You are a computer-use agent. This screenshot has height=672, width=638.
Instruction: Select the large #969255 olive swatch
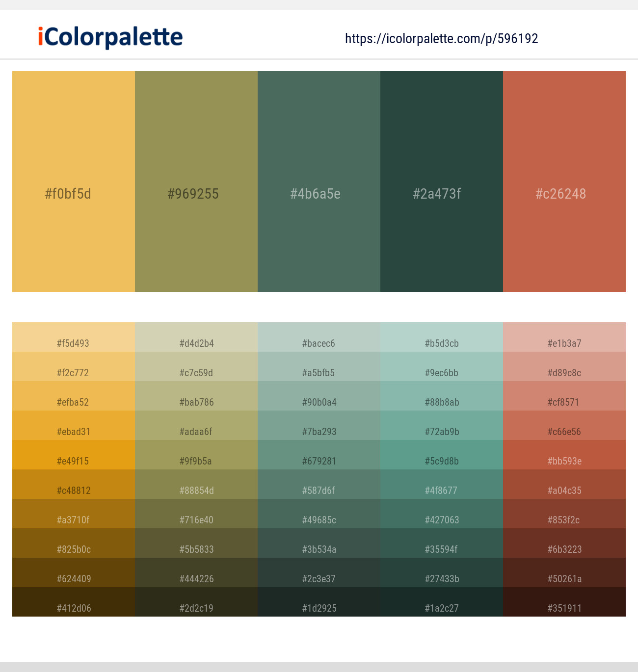coord(196,181)
